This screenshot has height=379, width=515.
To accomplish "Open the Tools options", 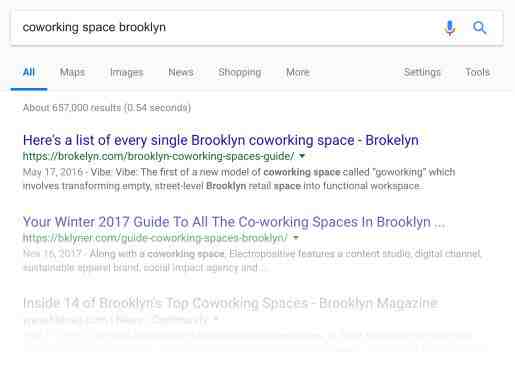I will pos(478,72).
